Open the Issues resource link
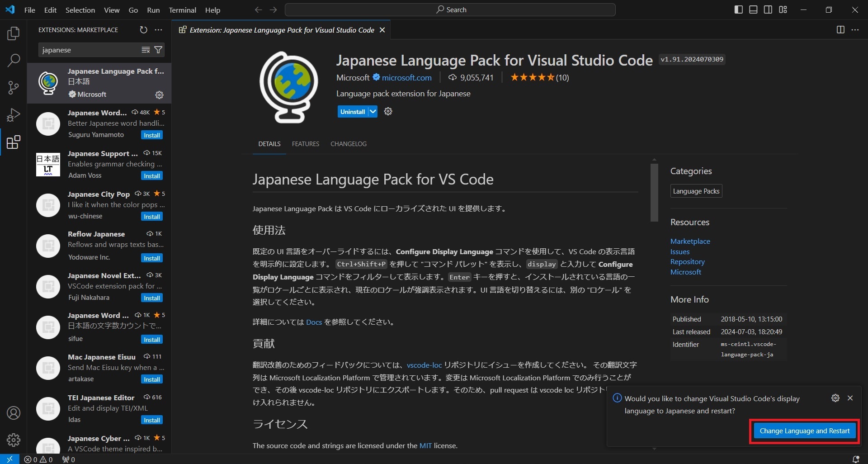The height and width of the screenshot is (464, 868). (679, 251)
